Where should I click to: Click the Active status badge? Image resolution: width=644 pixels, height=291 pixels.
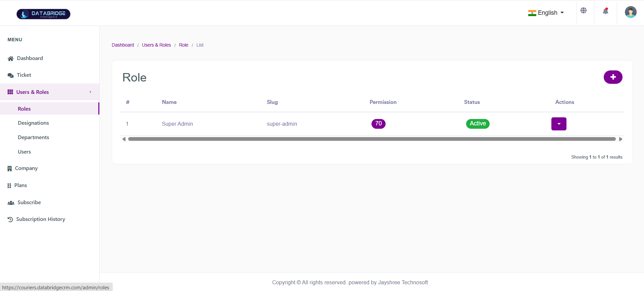(x=478, y=124)
